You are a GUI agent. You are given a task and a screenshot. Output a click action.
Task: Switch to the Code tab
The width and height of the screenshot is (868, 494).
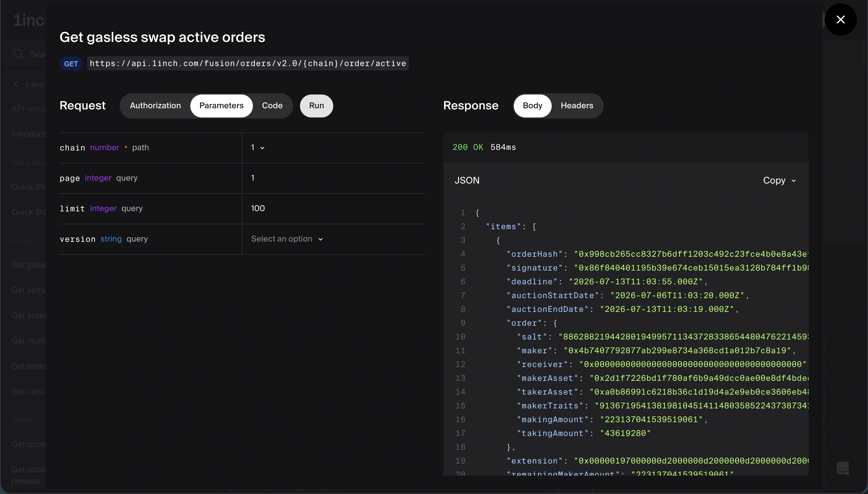tap(272, 105)
